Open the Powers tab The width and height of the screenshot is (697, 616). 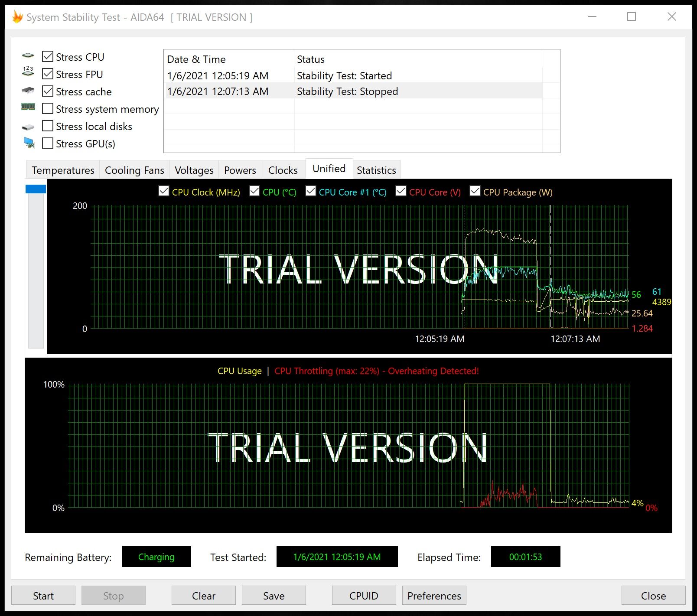pos(240,170)
